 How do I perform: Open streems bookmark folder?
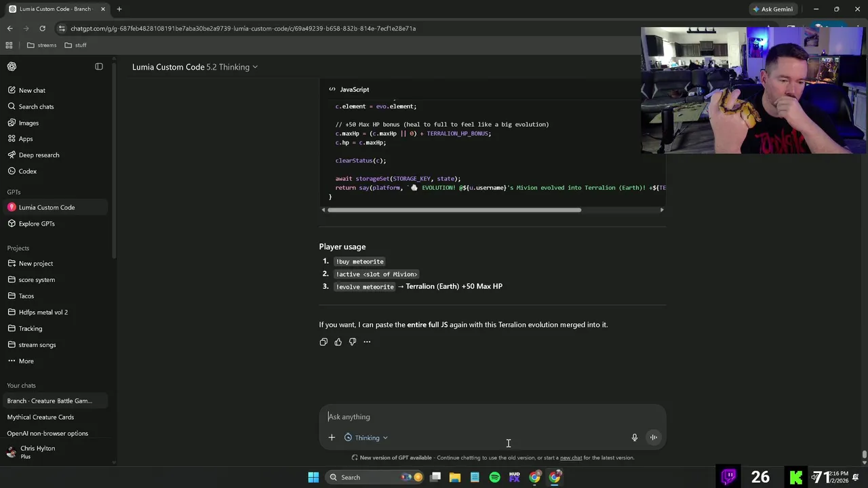[42, 45]
